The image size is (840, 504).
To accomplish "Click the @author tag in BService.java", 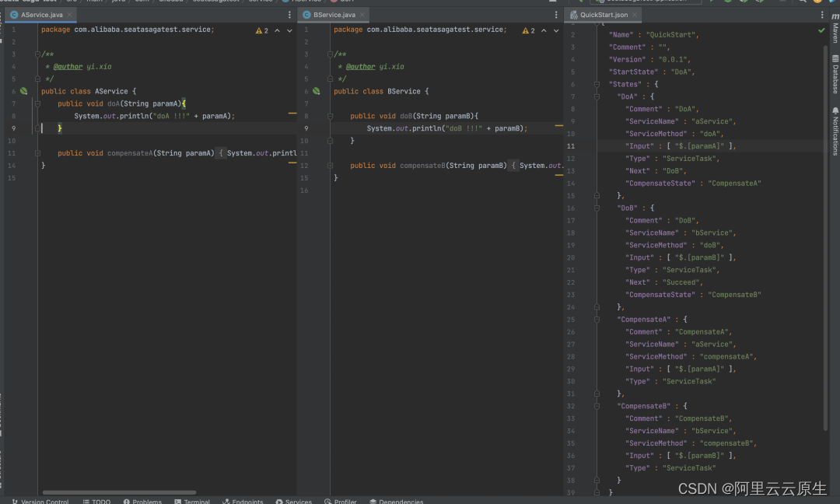I will (361, 66).
